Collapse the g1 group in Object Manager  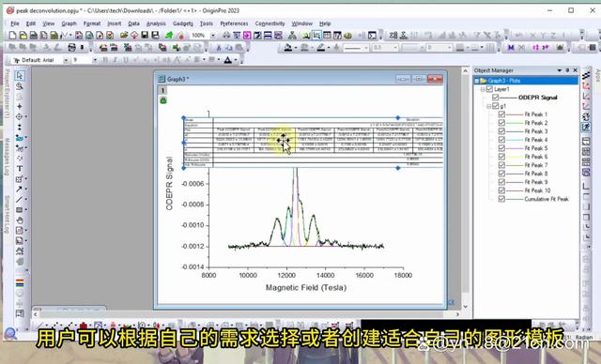point(489,106)
